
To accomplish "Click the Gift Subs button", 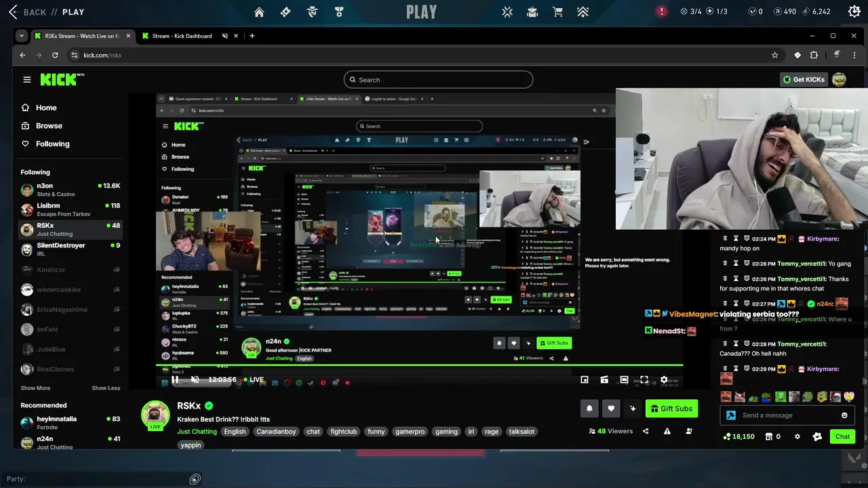I will 671,408.
